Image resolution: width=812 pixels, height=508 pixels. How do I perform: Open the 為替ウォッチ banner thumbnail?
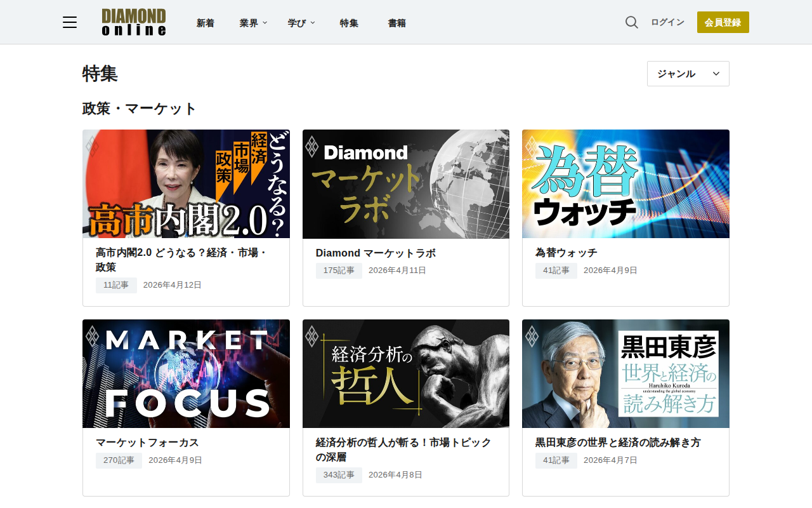pos(625,184)
